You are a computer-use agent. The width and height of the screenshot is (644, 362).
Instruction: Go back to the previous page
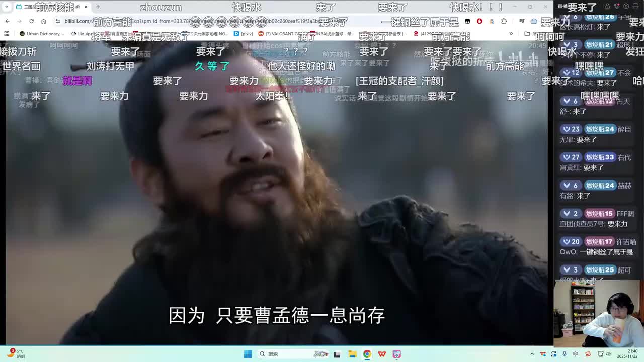[7, 21]
